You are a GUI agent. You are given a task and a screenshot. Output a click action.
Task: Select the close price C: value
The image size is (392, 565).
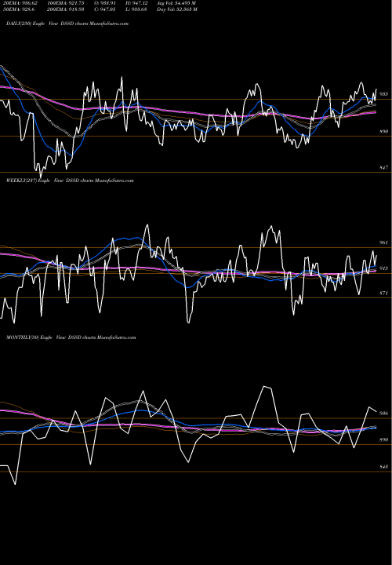coord(105,9)
